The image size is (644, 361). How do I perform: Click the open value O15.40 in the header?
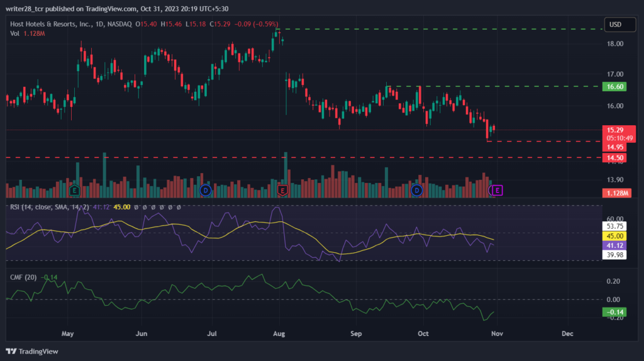[146, 25]
